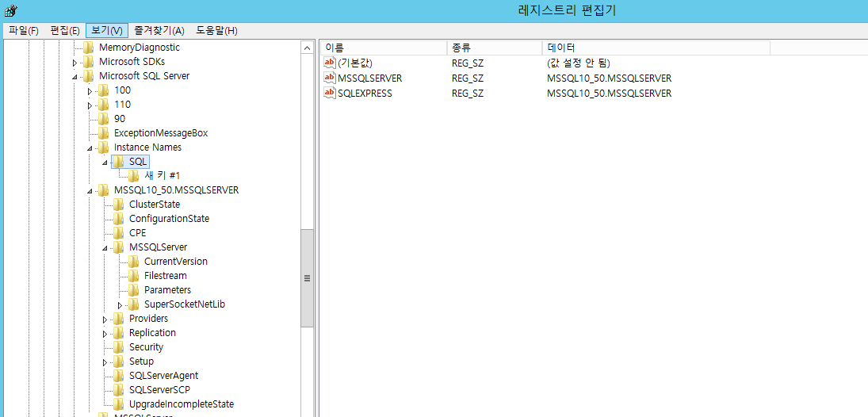The width and height of the screenshot is (868, 417).
Task: Expand the Replication key
Action: pyautogui.click(x=105, y=334)
